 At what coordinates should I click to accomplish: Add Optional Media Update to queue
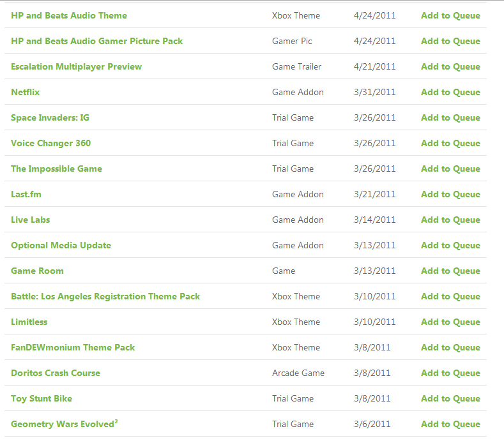click(x=450, y=245)
